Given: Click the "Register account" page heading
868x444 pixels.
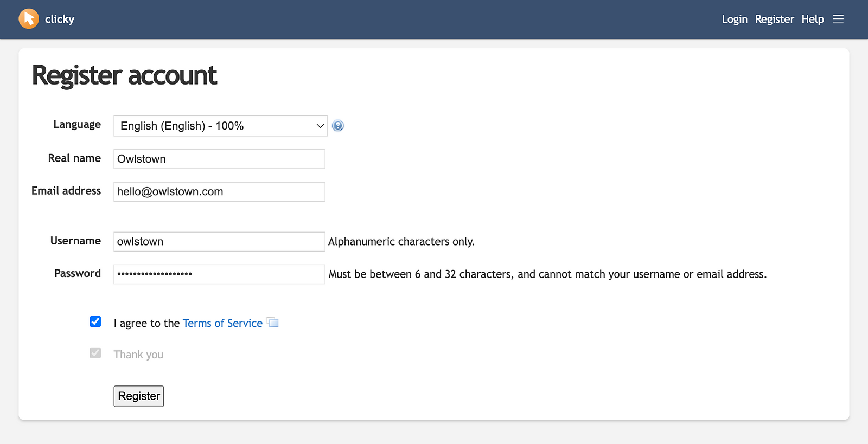Looking at the screenshot, I should [124, 75].
